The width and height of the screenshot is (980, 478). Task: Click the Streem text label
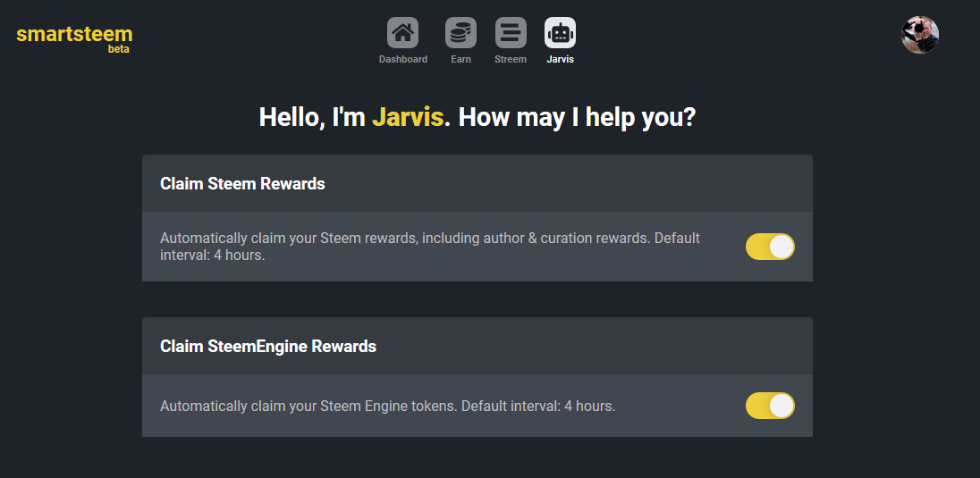(x=511, y=60)
